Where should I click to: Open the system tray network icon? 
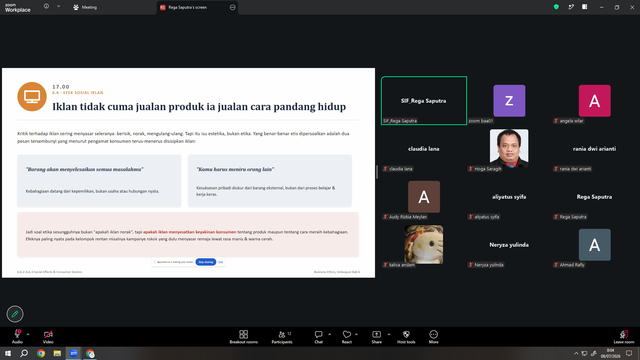point(584,353)
